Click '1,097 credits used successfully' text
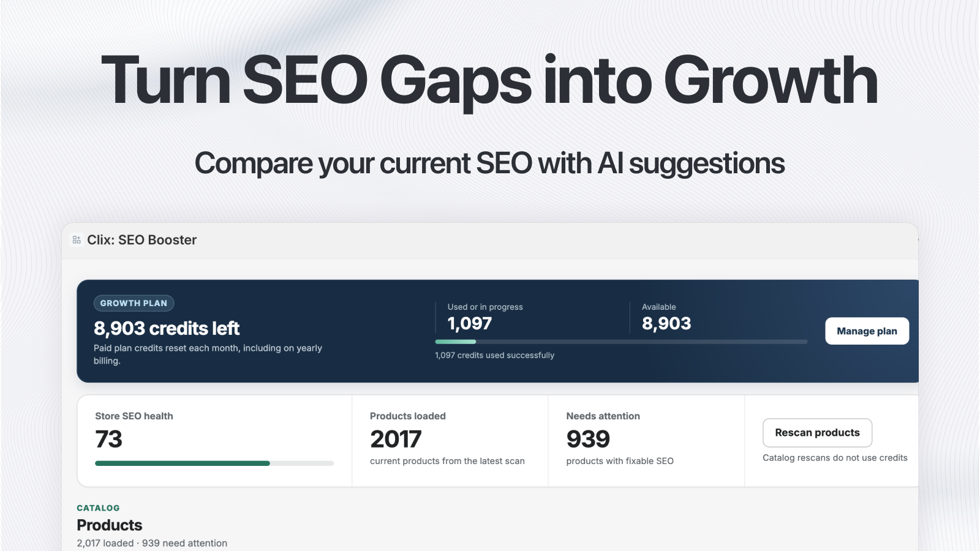The height and width of the screenshot is (551, 980). coord(494,355)
